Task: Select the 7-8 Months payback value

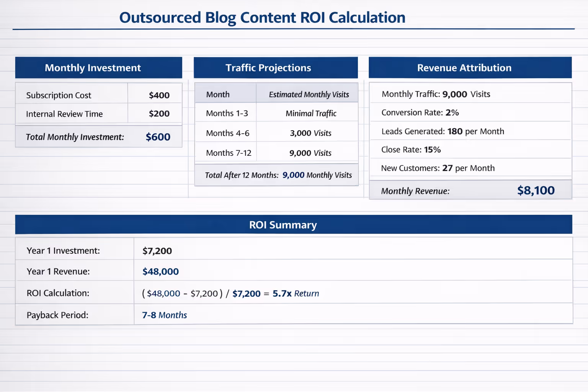Action: [x=165, y=315]
